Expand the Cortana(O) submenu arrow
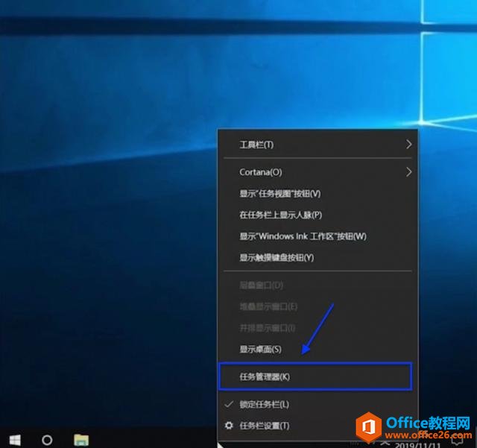477x448 pixels. point(408,172)
